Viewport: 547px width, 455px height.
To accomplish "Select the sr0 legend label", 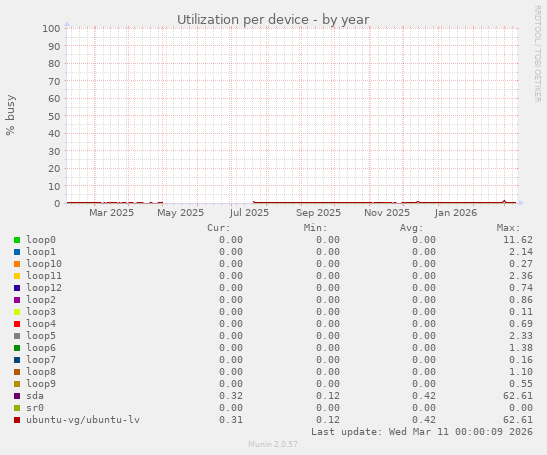I will coord(35,408).
